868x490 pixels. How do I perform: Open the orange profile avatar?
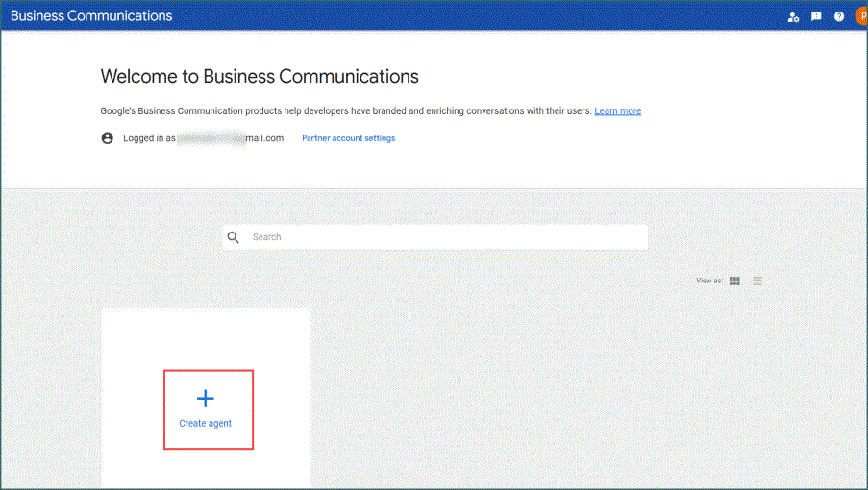point(861,16)
